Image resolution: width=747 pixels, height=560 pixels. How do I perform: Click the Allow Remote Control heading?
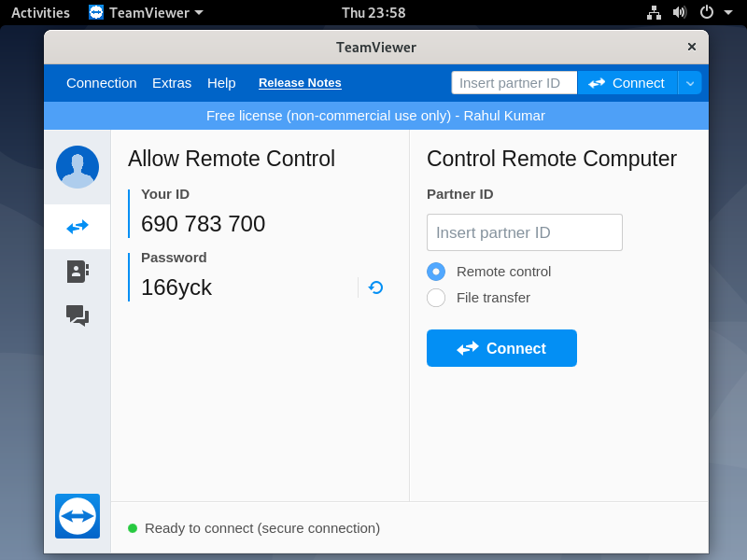click(x=232, y=159)
